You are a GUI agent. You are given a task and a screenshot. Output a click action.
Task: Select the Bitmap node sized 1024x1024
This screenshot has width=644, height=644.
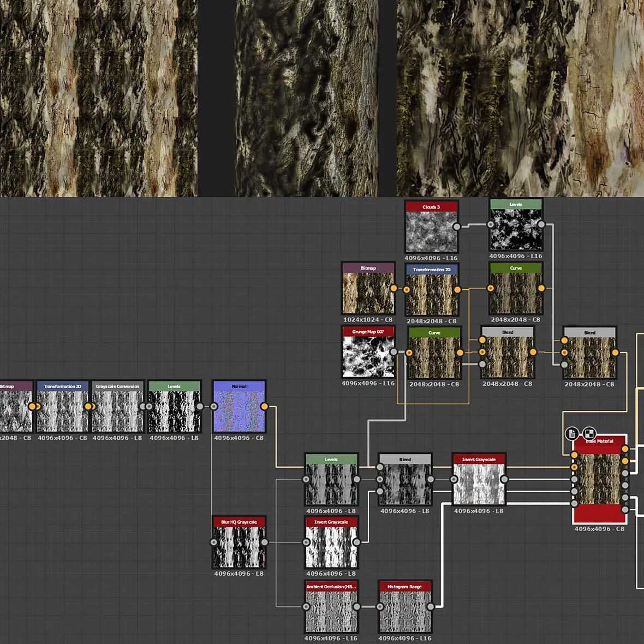(x=368, y=288)
